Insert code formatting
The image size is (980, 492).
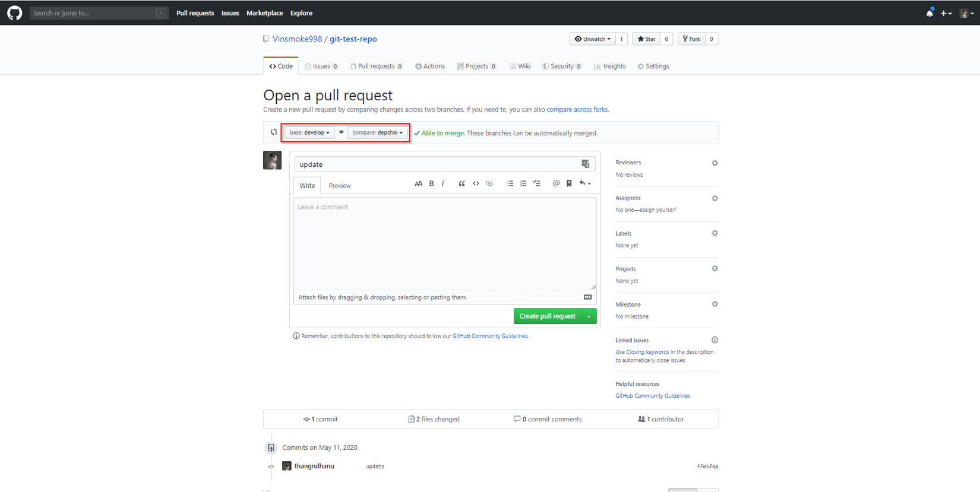[476, 184]
